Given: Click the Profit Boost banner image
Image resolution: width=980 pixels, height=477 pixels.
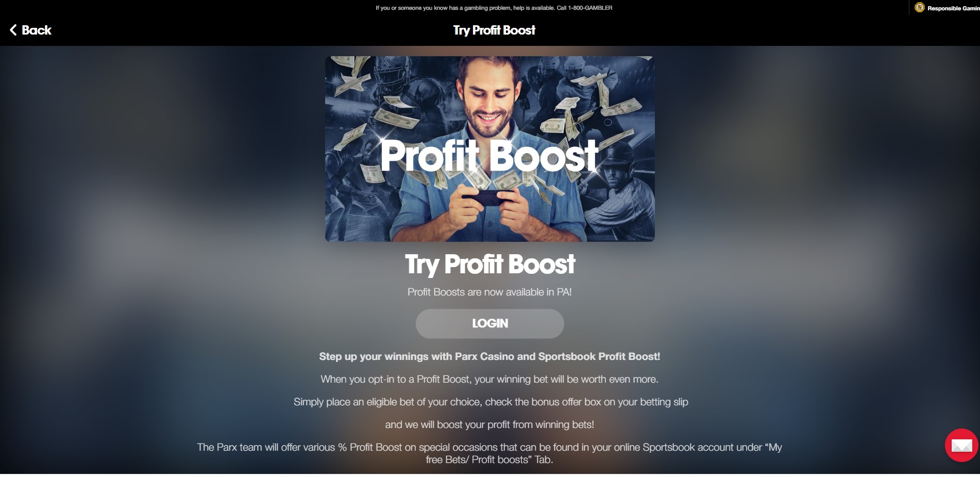Looking at the screenshot, I should pos(490,149).
